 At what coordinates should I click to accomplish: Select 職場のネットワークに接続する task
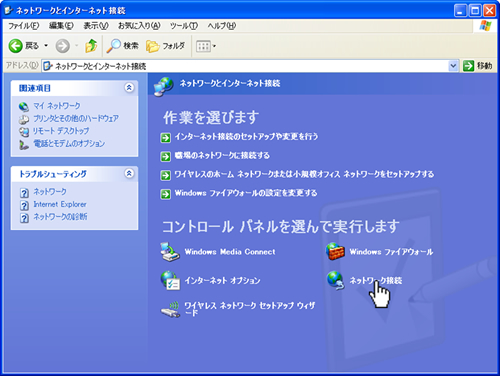click(222, 155)
